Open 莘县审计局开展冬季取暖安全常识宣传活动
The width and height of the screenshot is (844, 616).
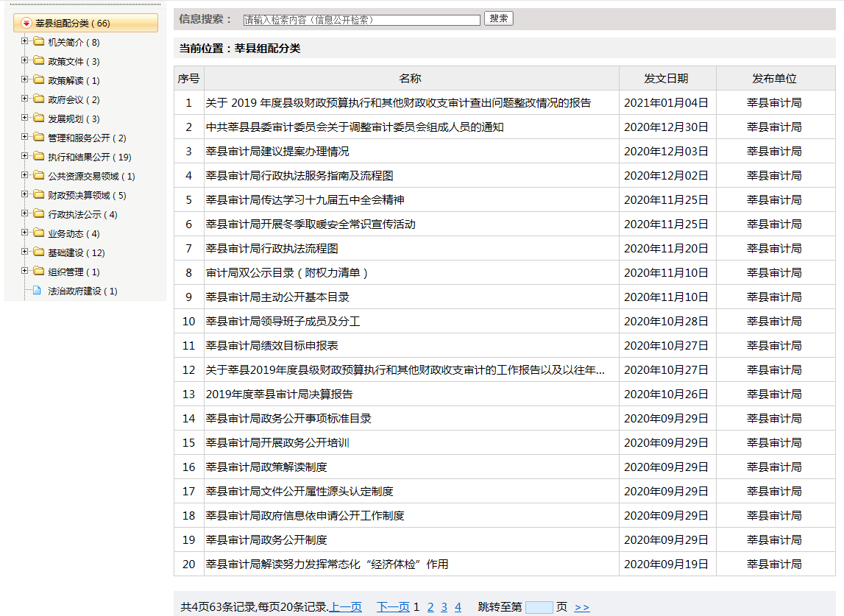[x=311, y=224]
